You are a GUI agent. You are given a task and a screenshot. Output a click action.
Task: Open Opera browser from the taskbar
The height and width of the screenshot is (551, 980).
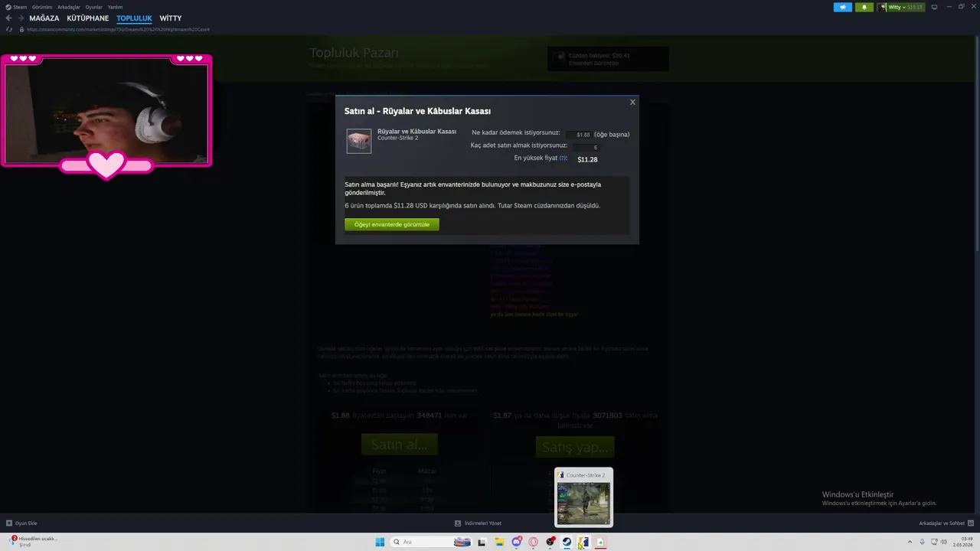pyautogui.click(x=533, y=542)
